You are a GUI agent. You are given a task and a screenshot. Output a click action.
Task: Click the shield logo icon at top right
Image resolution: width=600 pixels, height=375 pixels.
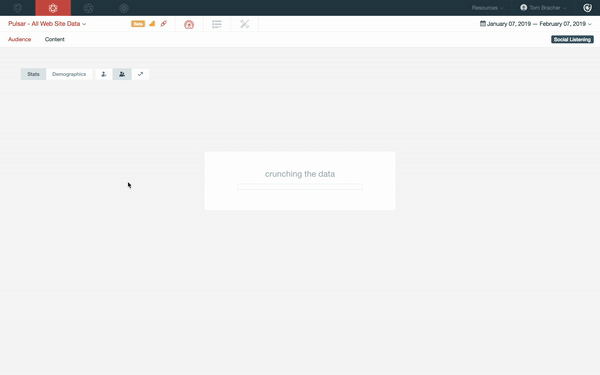click(x=587, y=8)
